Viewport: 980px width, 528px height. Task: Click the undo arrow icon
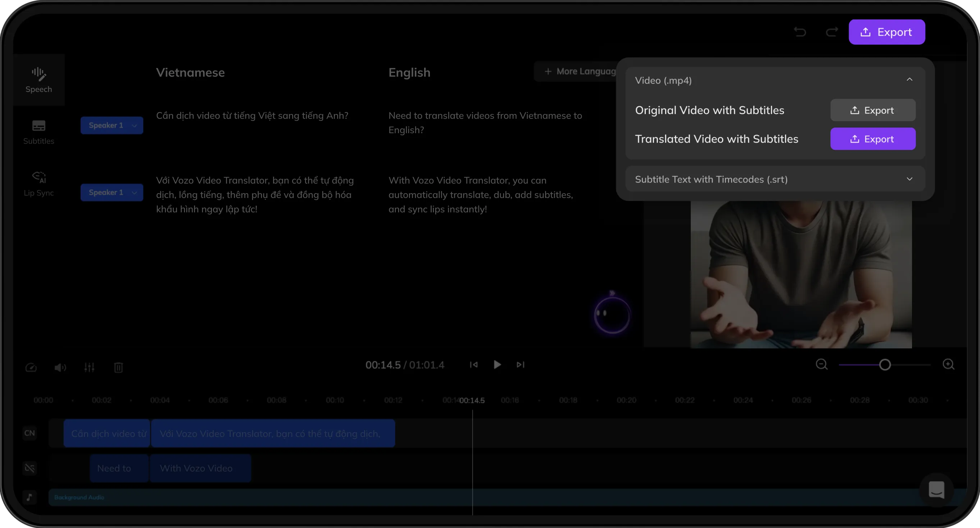800,32
